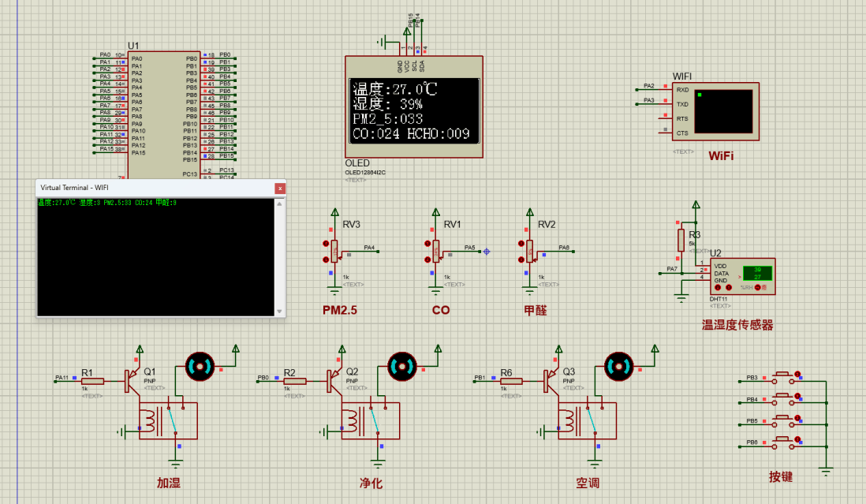
Task: Select the Q1 PNP transistor
Action: [x=129, y=380]
